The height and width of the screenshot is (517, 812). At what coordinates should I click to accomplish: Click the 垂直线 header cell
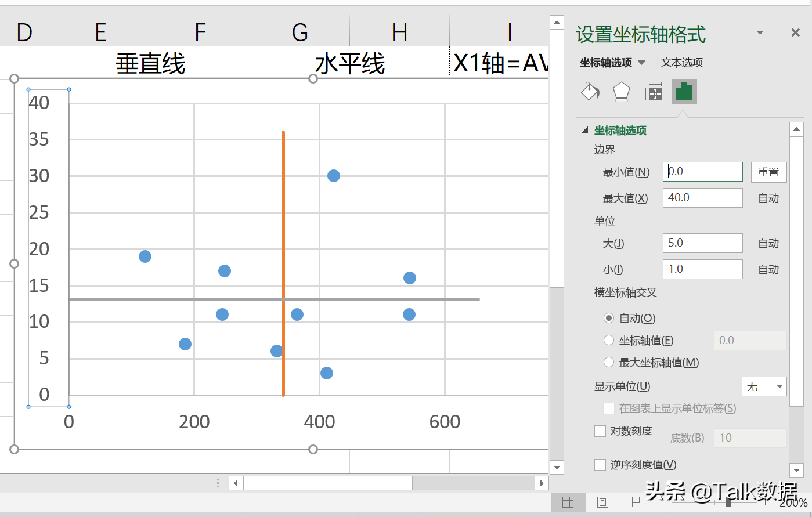[x=150, y=63]
